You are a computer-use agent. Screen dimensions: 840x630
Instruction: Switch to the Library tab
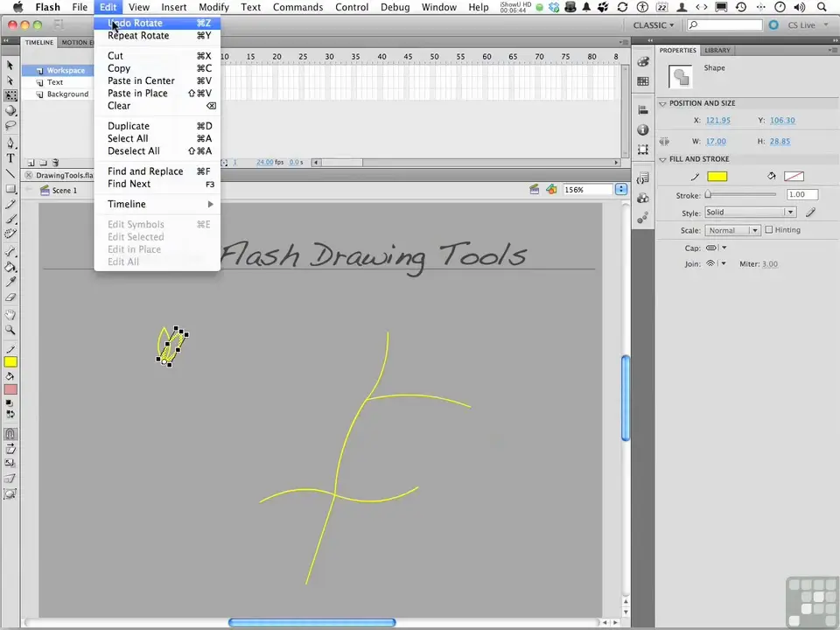point(717,51)
